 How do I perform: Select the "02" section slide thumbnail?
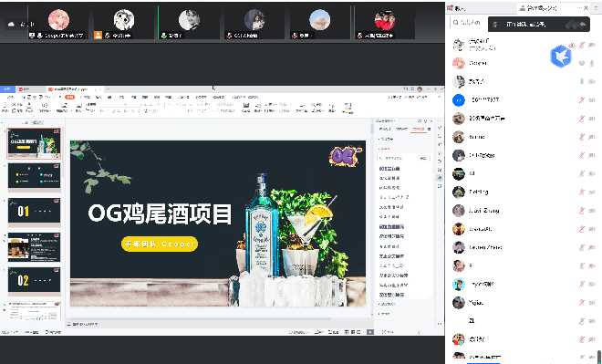tap(34, 282)
